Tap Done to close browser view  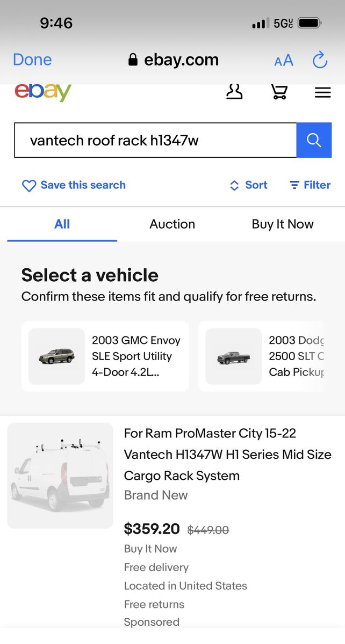[x=32, y=60]
